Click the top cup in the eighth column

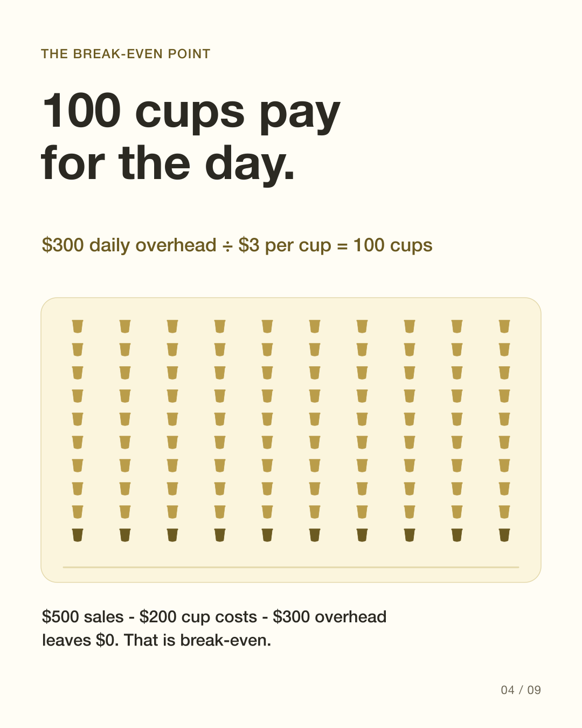(x=410, y=326)
